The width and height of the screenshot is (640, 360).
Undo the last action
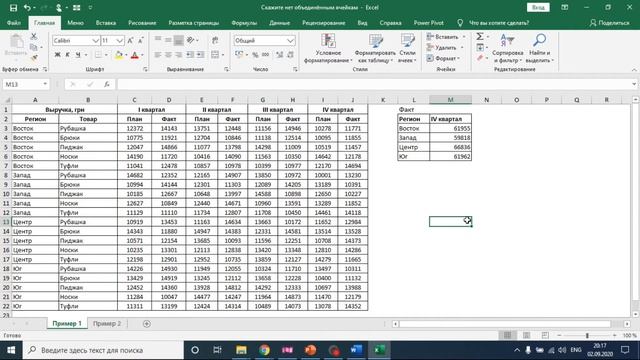[x=27, y=8]
